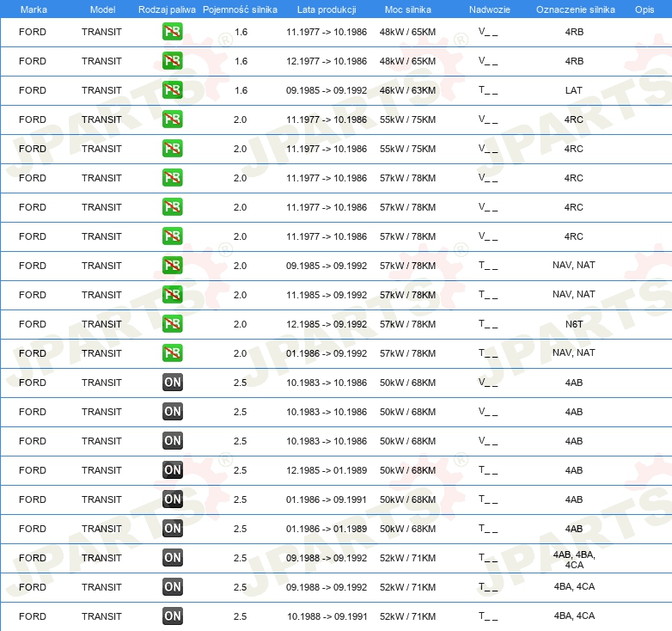Click the N6T engine code cell
Image resolution: width=672 pixels, height=631 pixels.
574,324
